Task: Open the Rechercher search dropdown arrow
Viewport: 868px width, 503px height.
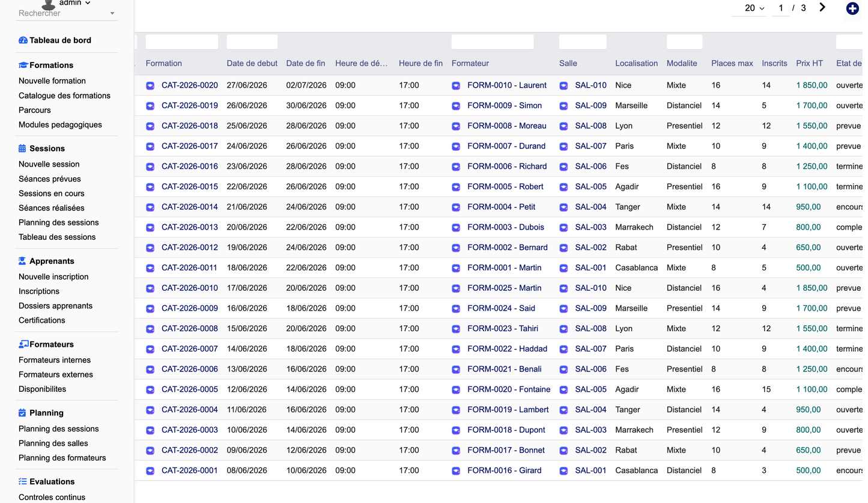Action: (112, 13)
